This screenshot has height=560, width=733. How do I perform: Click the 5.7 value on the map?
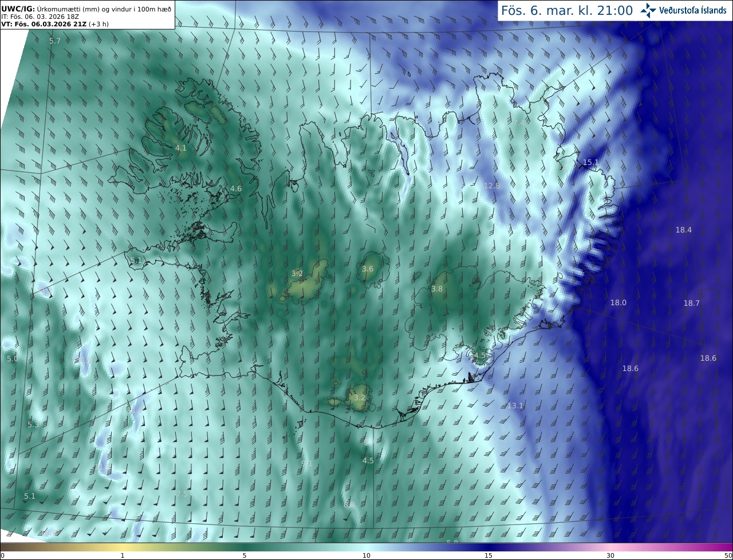pyautogui.click(x=54, y=41)
